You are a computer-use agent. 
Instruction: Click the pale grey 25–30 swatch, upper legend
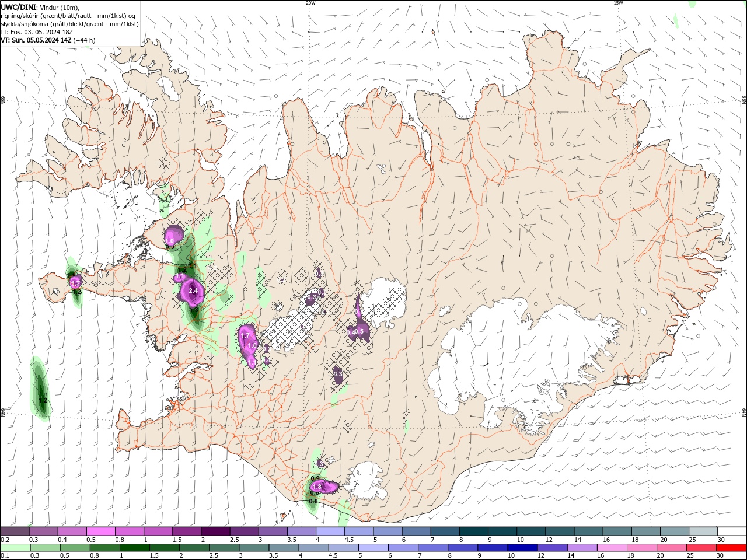tap(703, 531)
